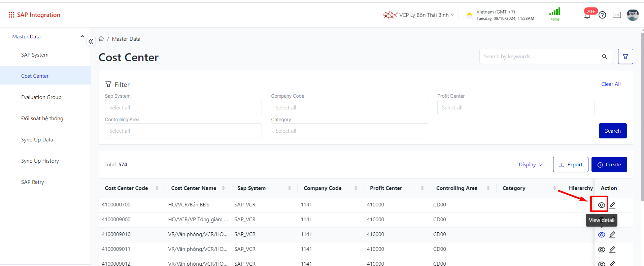The width and height of the screenshot is (644, 266).
Task: Click the search magnifier icon
Action: (x=604, y=57)
